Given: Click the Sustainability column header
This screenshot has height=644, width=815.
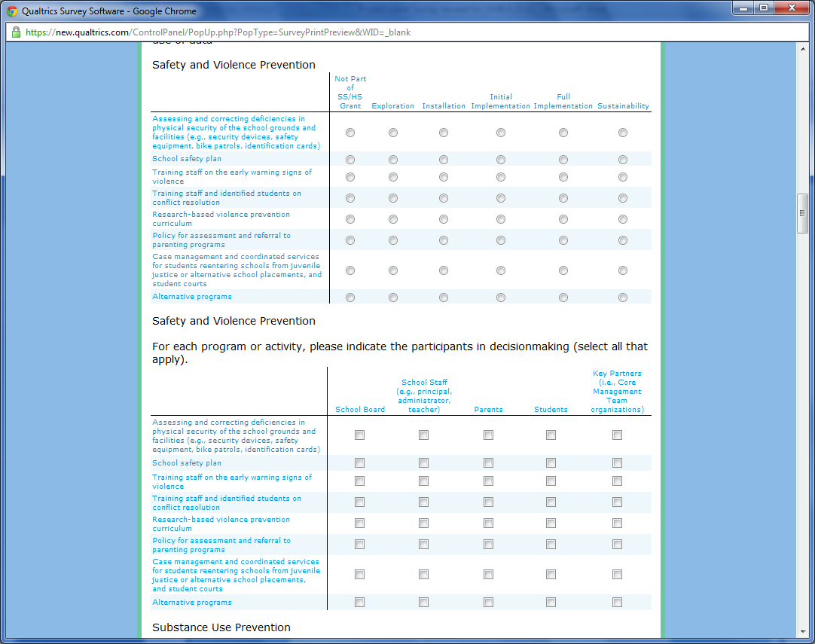Looking at the screenshot, I should pos(623,106).
